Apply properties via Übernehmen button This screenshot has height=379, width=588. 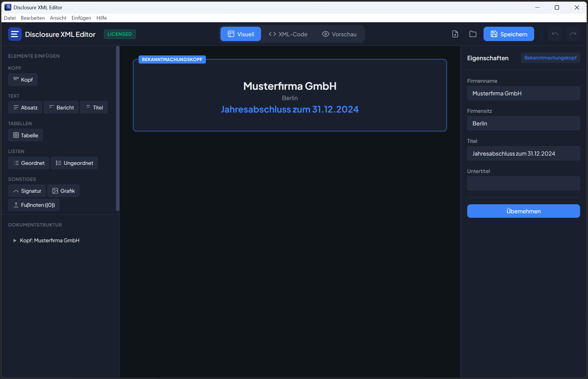[x=523, y=211]
